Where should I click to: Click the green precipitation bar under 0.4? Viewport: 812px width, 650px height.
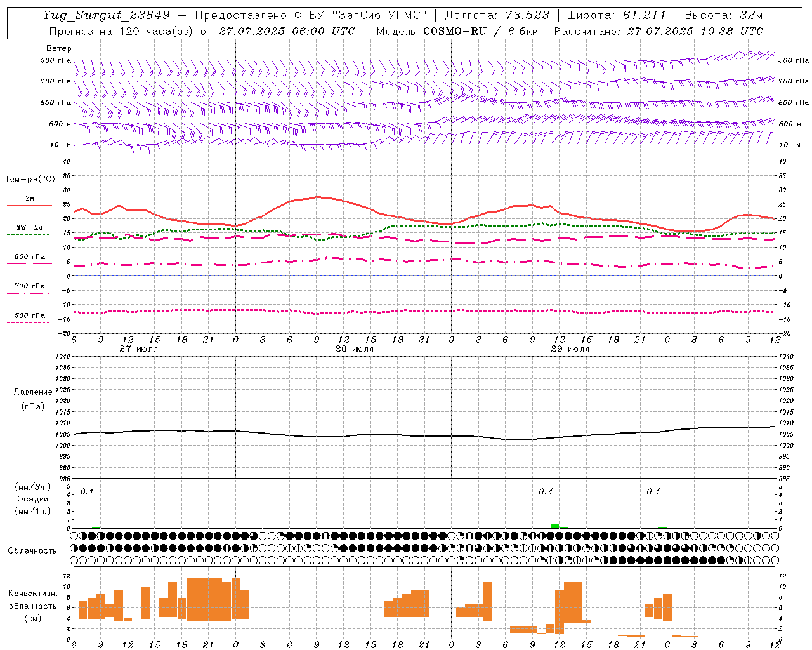point(555,526)
